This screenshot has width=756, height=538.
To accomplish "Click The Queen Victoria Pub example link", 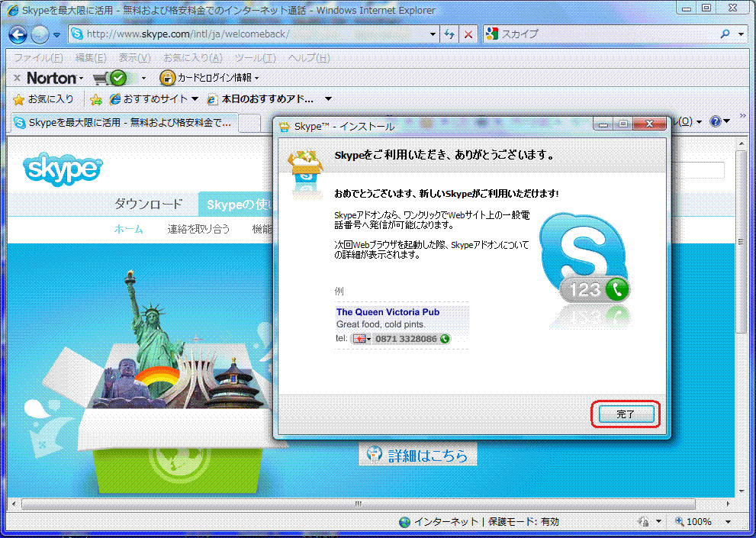I will point(388,312).
